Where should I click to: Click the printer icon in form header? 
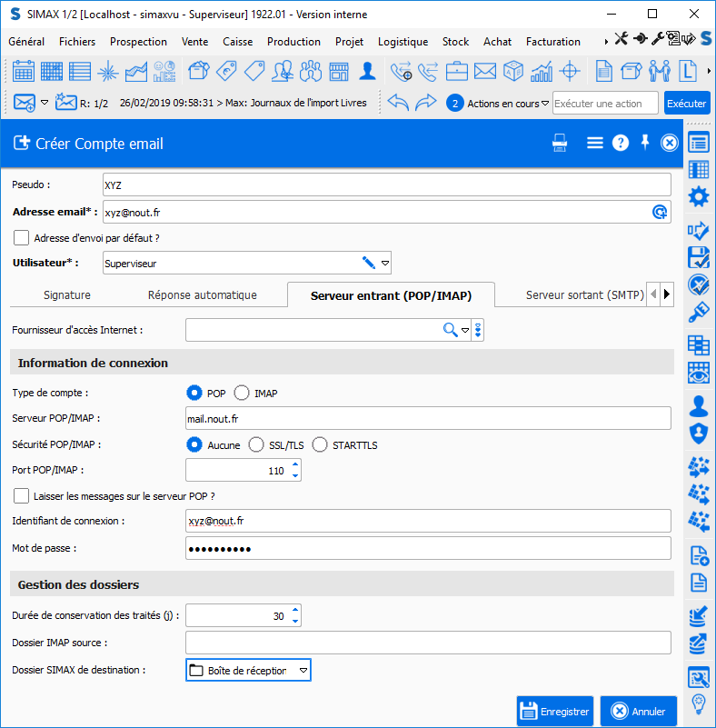click(561, 143)
